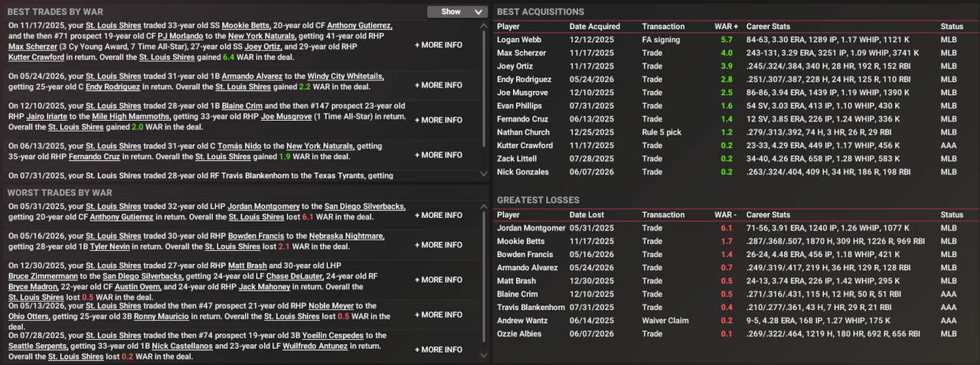The image size is (980, 365).
Task: Select Jordan Montgomery row in Greatest Losses table
Action: click(x=737, y=228)
